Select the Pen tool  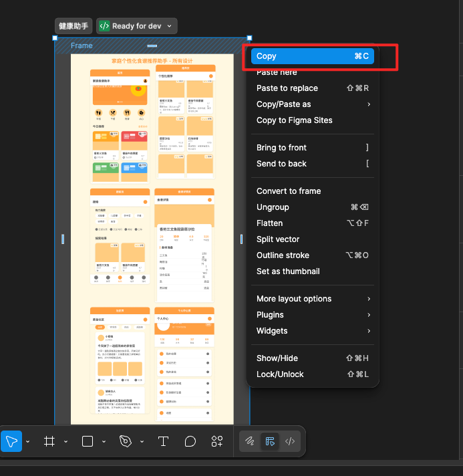click(126, 441)
